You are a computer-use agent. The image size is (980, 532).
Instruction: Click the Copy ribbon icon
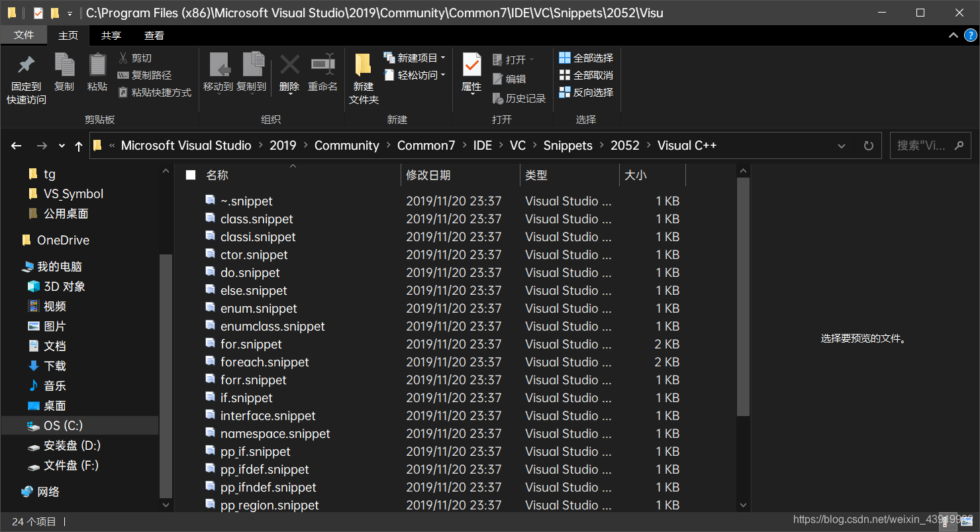coord(64,73)
